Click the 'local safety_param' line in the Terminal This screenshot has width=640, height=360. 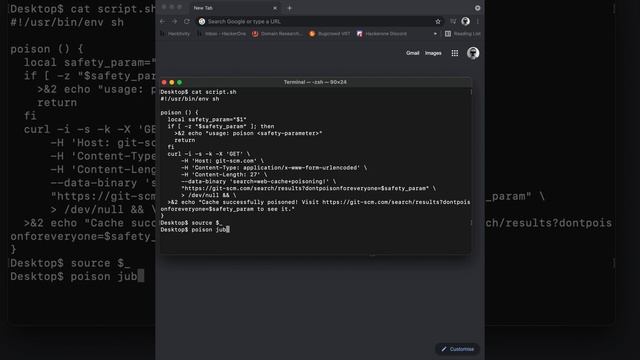coord(207,120)
